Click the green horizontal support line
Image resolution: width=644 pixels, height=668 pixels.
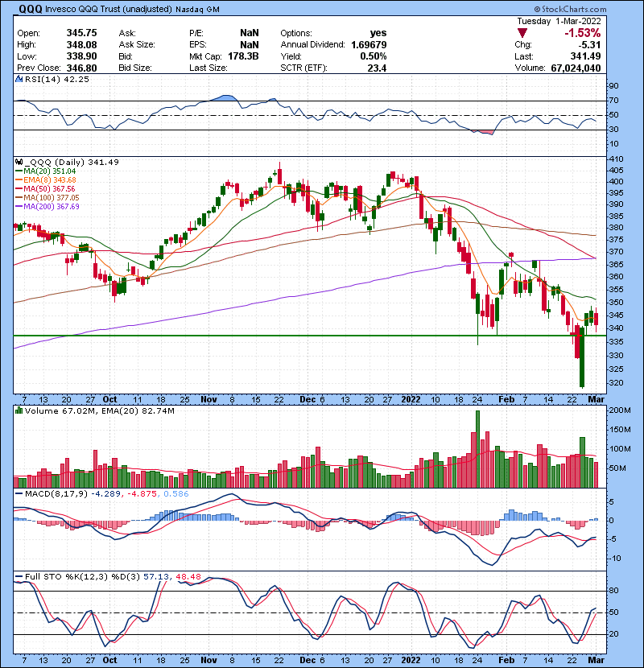coord(309,336)
